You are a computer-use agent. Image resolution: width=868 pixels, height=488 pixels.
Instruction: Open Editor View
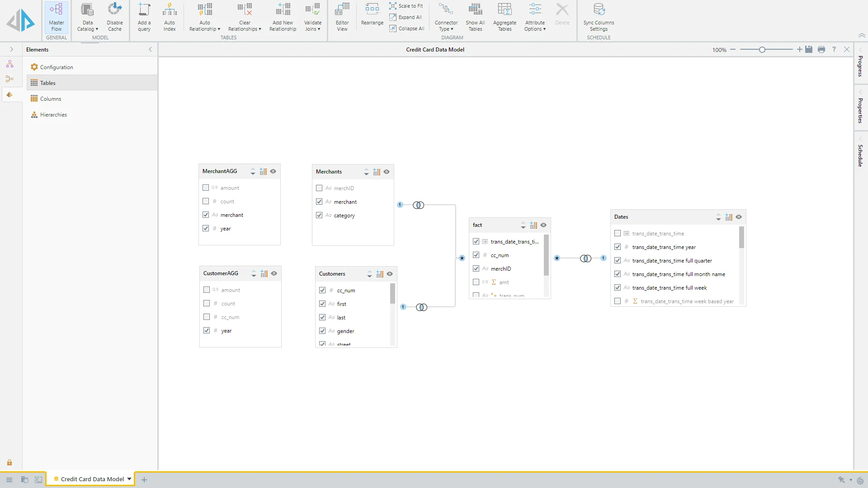coord(342,17)
